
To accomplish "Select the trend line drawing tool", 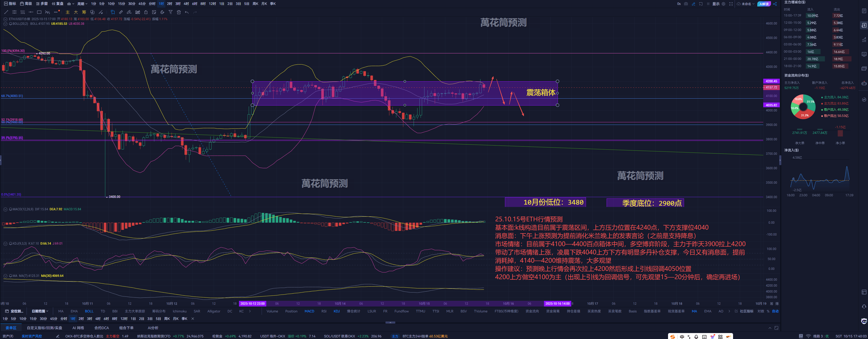I will pyautogui.click(x=6, y=12).
